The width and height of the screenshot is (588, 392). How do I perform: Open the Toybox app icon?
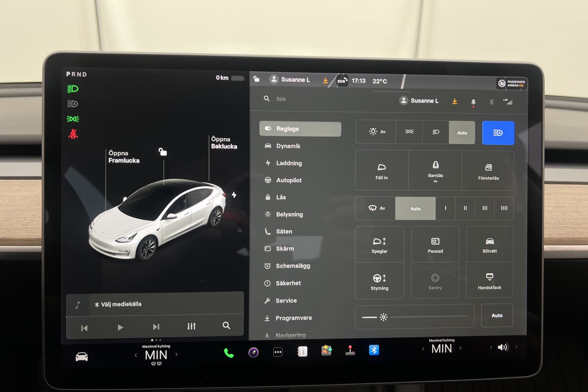click(x=326, y=351)
